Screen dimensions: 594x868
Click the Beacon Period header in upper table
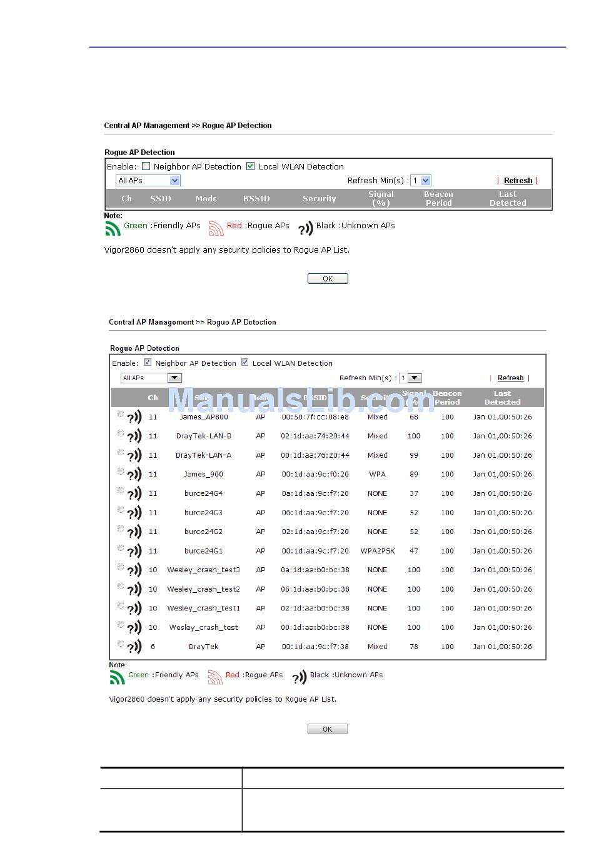click(439, 199)
